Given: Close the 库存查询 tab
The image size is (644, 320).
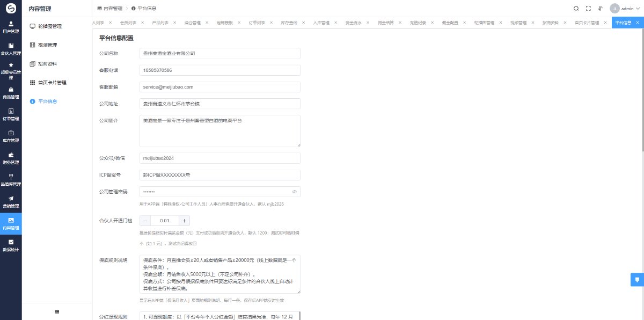Looking at the screenshot, I should coord(303,23).
